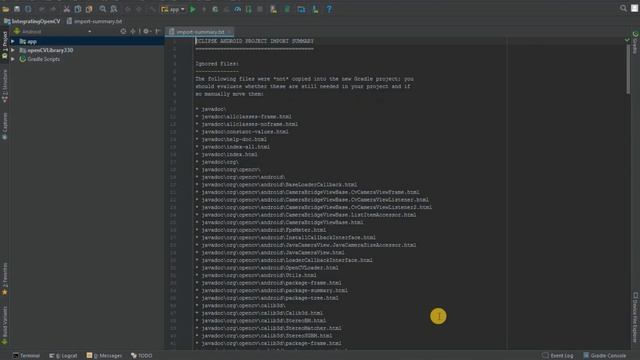Expand the Gradle Scripts node
640x360 pixels.
(13, 59)
